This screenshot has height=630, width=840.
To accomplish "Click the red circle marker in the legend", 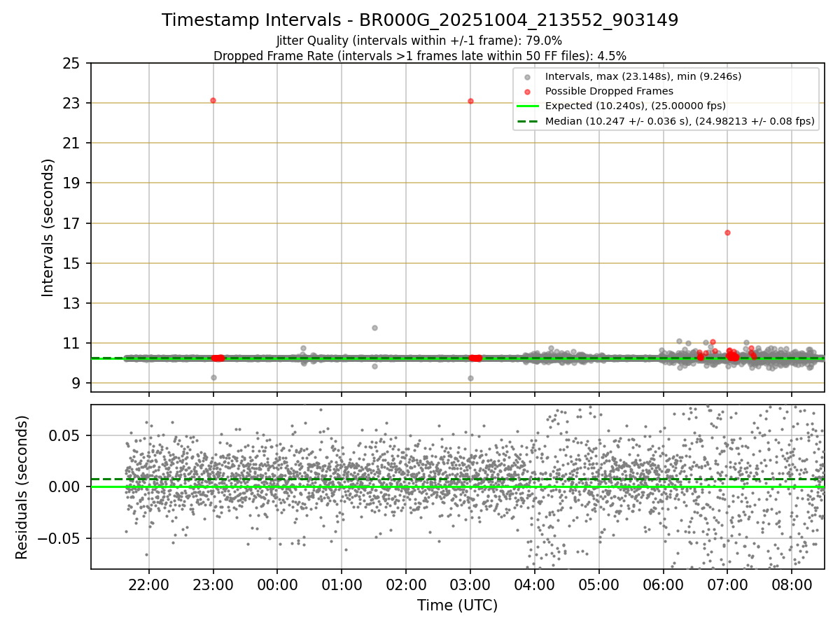I will (x=528, y=92).
